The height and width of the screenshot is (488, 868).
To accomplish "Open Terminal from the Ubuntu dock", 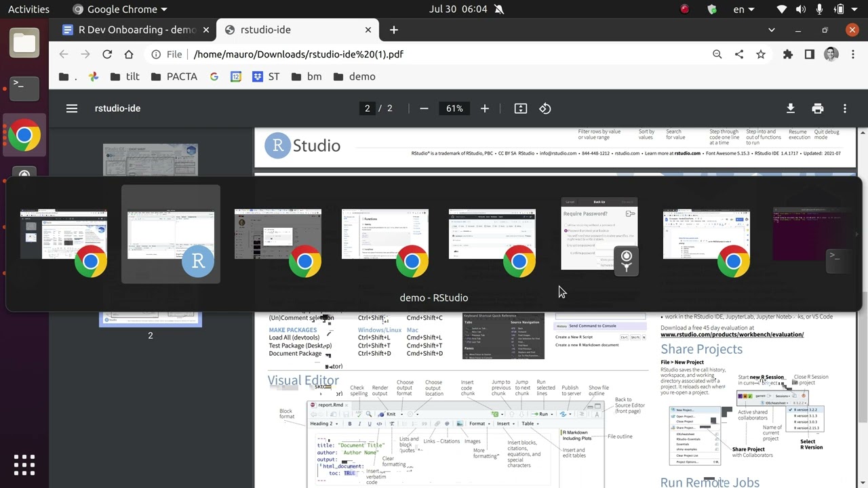I will [x=24, y=88].
